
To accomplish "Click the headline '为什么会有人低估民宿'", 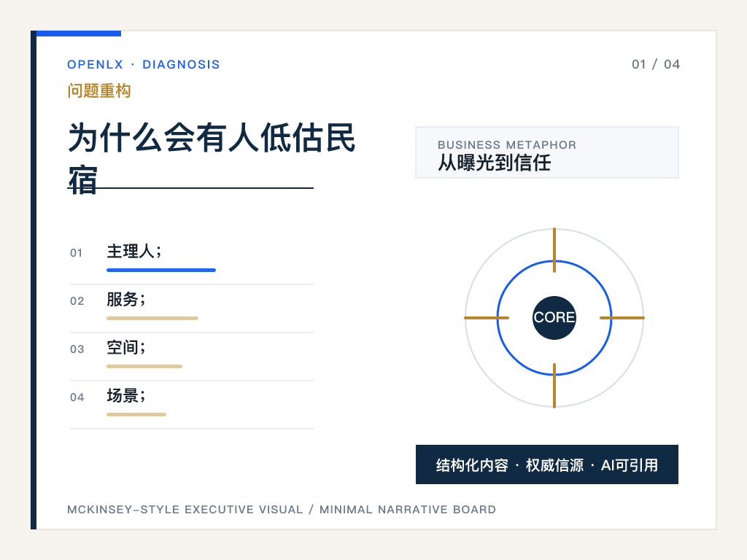I will pos(212,158).
